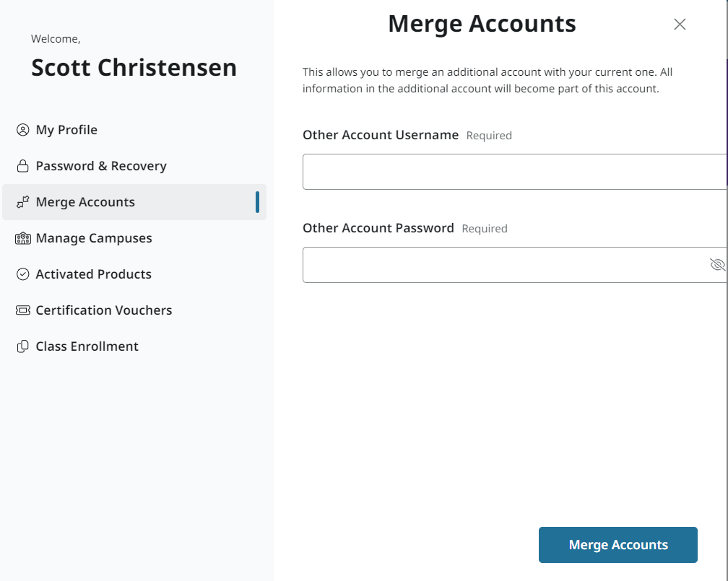
Task: Select Manage Campuses in the sidebar
Action: (x=94, y=237)
